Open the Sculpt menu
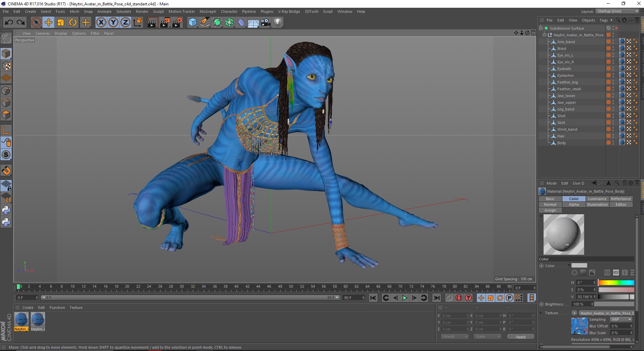Image resolution: width=644 pixels, height=351 pixels. (x=158, y=11)
